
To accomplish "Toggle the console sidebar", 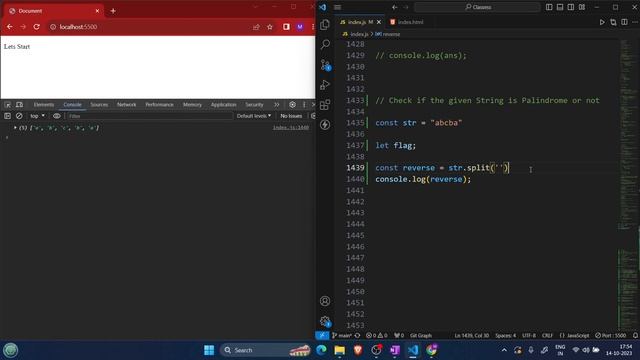I will [x=7, y=116].
